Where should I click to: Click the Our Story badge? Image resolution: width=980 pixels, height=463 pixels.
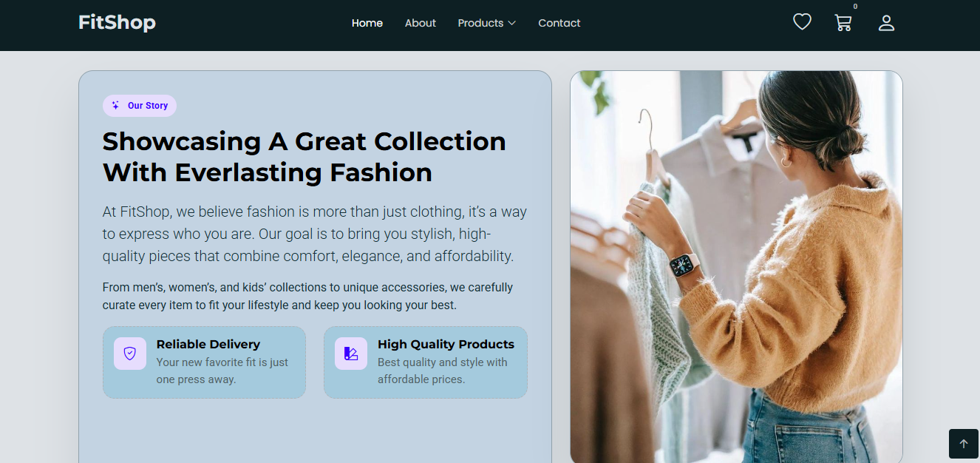pyautogui.click(x=140, y=106)
